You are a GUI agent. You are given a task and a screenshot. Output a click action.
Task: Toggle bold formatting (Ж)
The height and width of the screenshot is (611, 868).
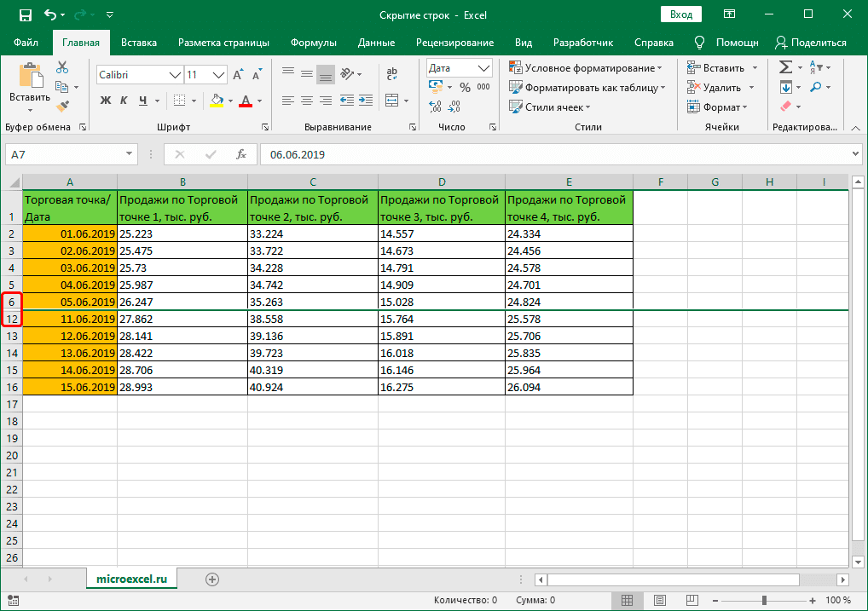(x=106, y=101)
